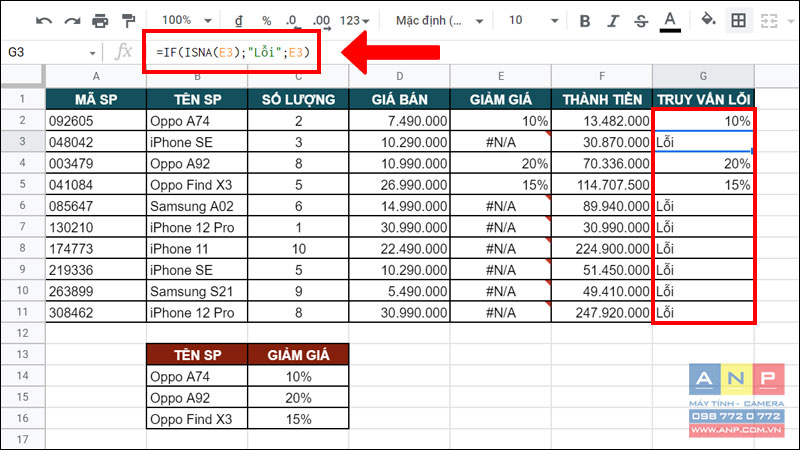Click Lỗi cell in row 8
The image size is (800, 450).
[x=703, y=248]
